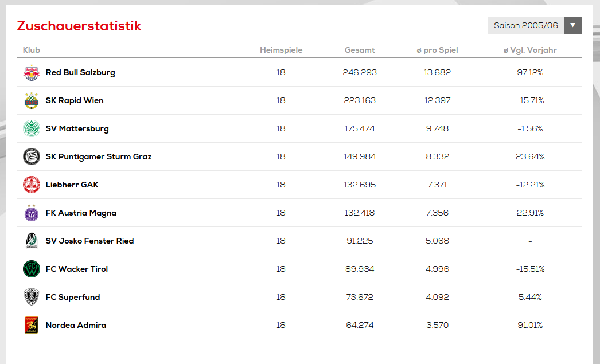Select the total attendance value 246.293
The image size is (600, 364).
pos(360,72)
